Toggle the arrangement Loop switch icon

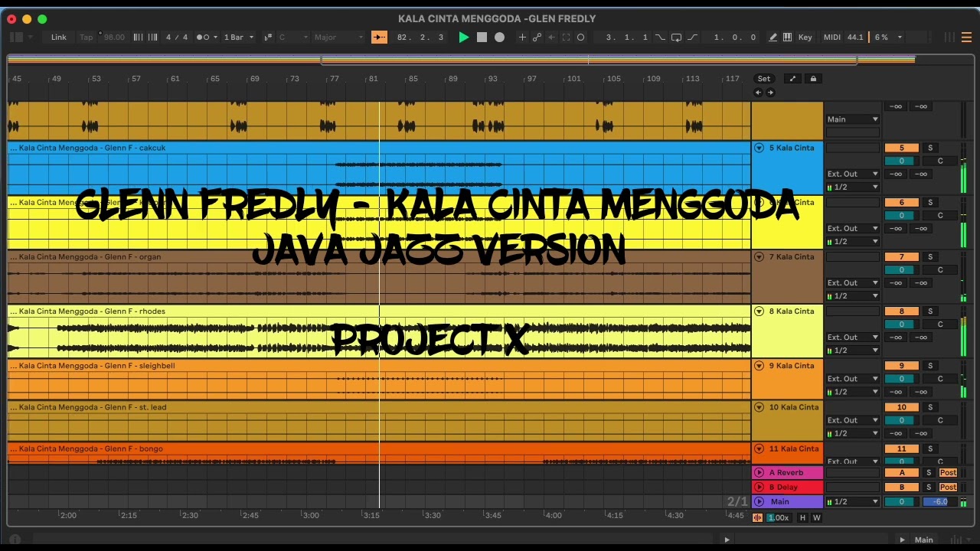pyautogui.click(x=676, y=37)
